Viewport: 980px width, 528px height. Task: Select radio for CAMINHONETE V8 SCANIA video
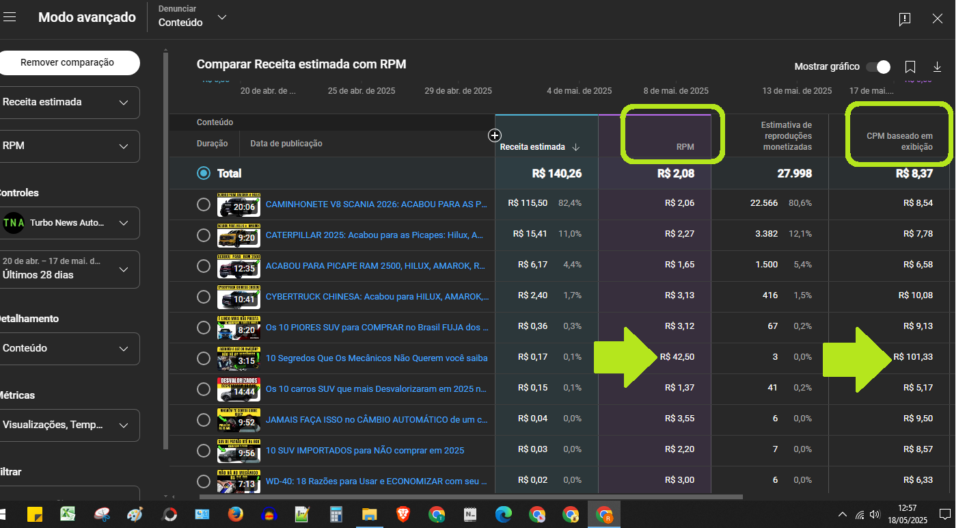(x=203, y=204)
